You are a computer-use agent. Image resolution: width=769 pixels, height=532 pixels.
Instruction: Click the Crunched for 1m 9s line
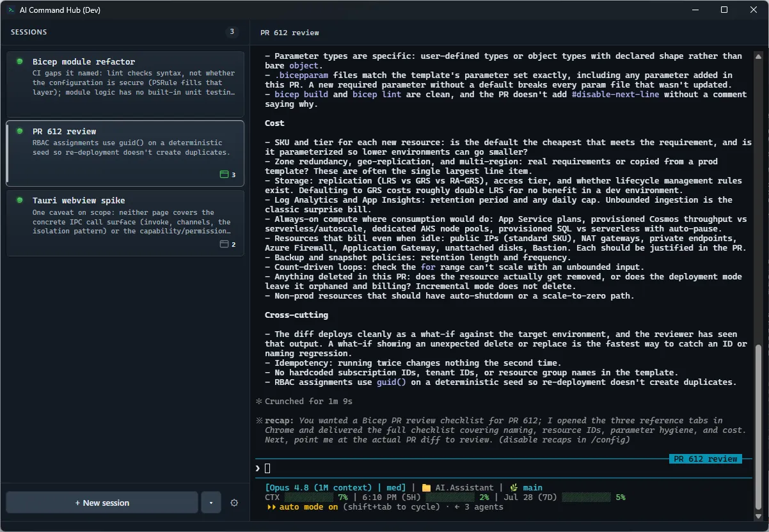304,402
